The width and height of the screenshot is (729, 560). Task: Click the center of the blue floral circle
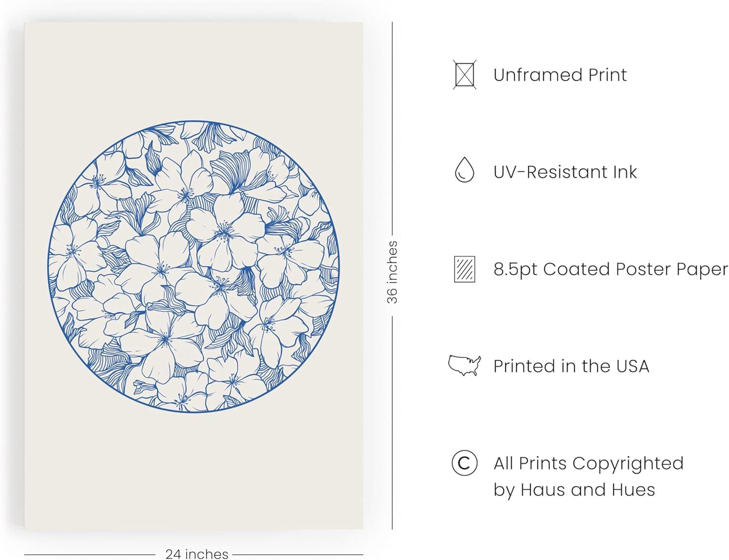pyautogui.click(x=193, y=266)
